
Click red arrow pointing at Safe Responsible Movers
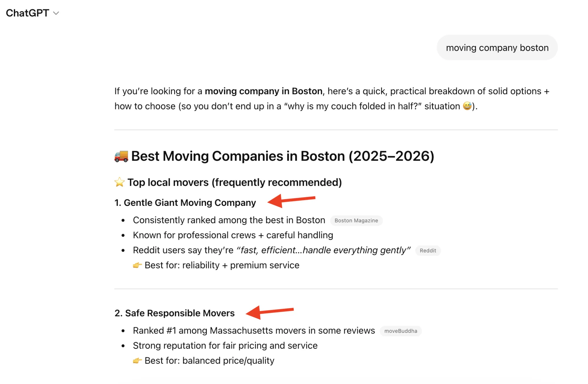pyautogui.click(x=269, y=312)
